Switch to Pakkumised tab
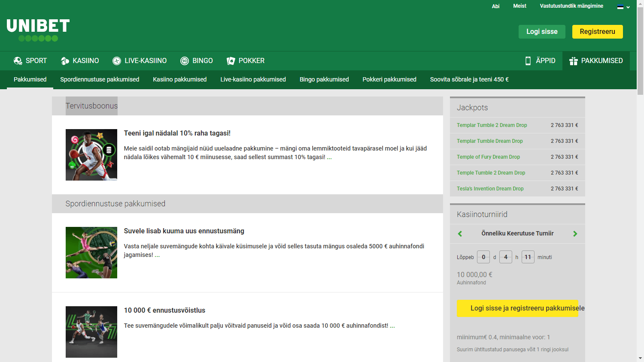 click(30, 79)
